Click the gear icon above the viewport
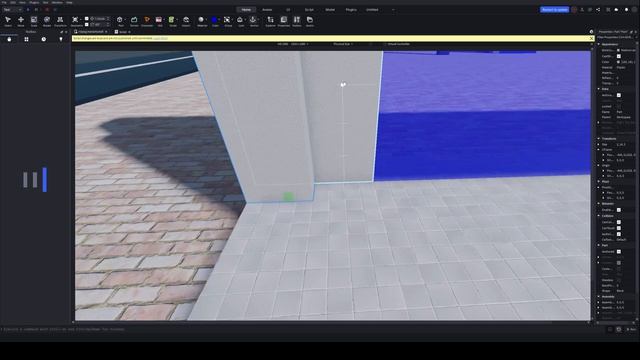The height and width of the screenshot is (360, 640). 591,31
